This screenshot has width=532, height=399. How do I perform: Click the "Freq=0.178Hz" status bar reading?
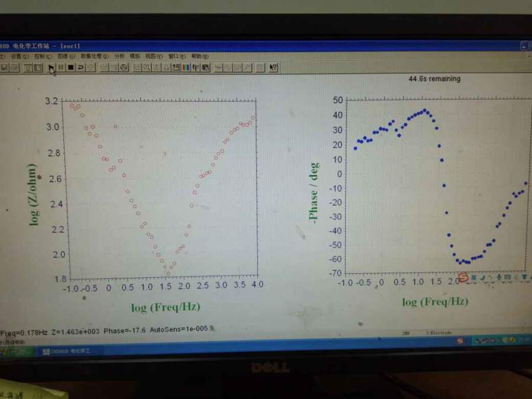tap(24, 332)
